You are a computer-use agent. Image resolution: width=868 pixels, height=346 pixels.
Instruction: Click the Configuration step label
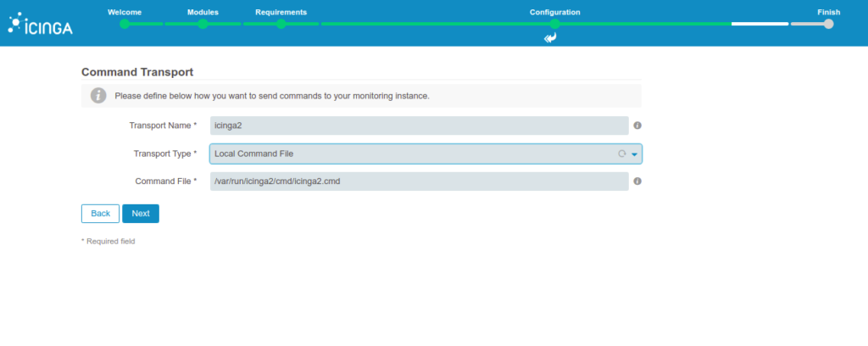click(x=554, y=12)
